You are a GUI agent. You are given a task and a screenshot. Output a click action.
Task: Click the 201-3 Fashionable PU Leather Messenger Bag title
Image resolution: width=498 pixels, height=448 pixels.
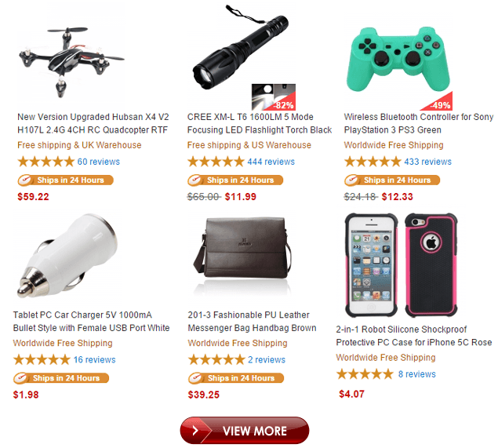click(252, 322)
